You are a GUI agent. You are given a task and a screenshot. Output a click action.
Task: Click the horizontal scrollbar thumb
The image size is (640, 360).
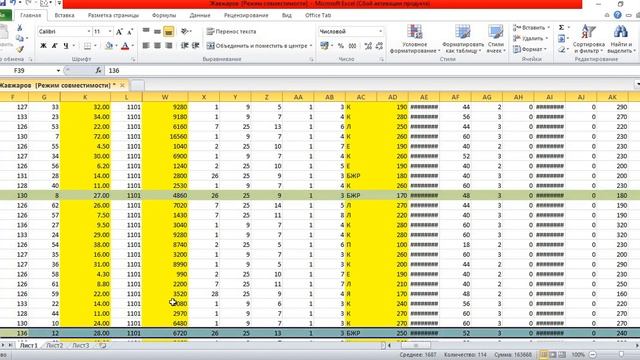416,346
